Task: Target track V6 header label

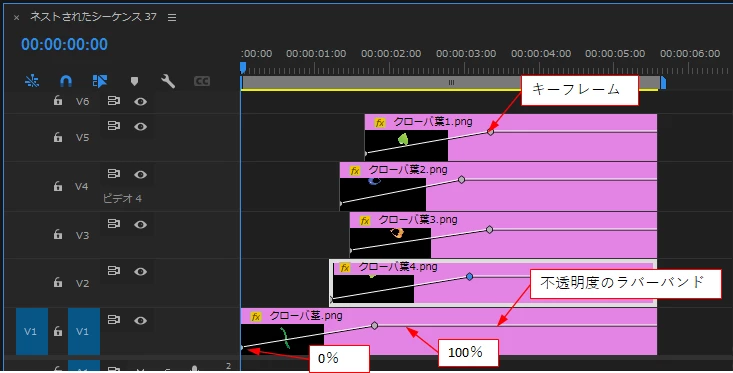Action: 82,101
